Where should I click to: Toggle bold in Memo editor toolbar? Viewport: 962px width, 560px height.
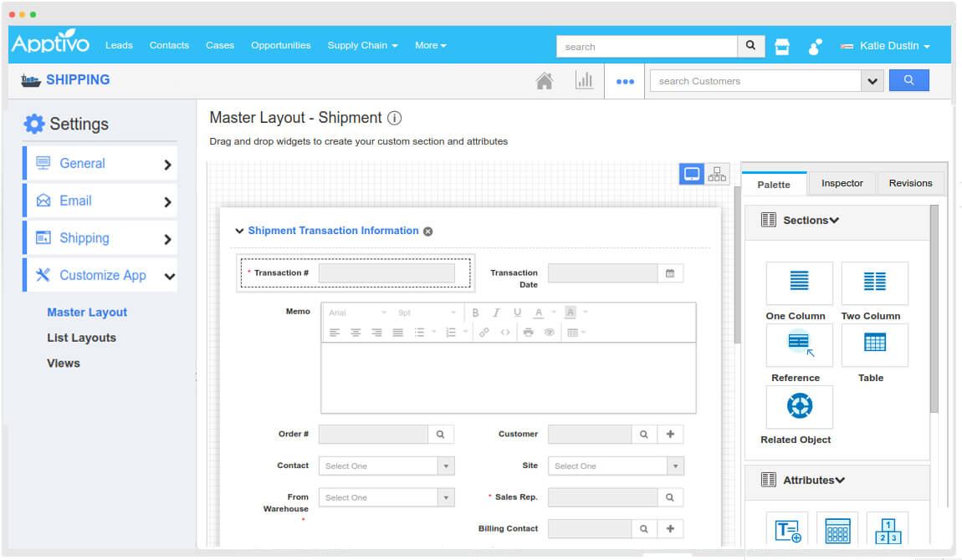(475, 313)
